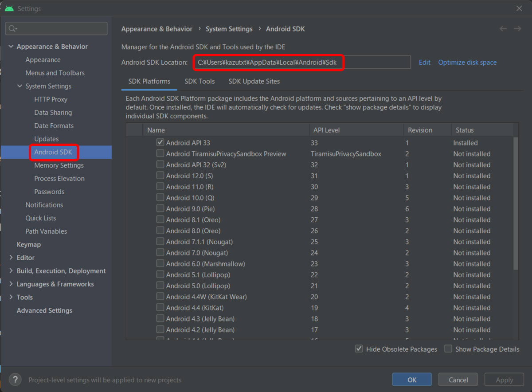Switch to the SDK Tools tab
This screenshot has width=532, height=392.
199,82
